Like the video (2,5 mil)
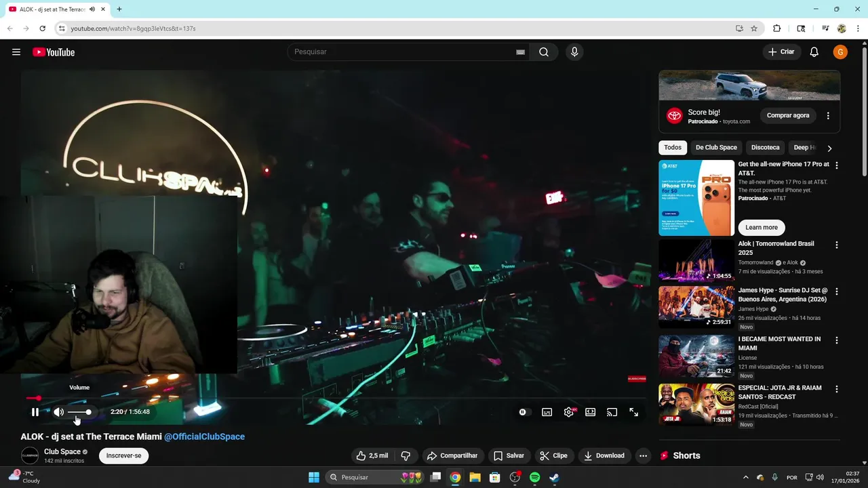The height and width of the screenshot is (488, 868). point(372,455)
